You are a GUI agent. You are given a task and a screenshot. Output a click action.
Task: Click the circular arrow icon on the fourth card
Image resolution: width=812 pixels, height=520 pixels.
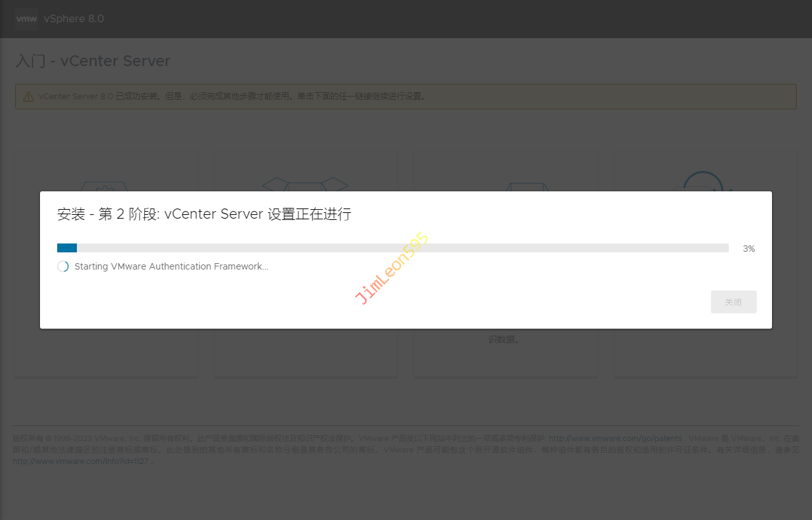704,182
